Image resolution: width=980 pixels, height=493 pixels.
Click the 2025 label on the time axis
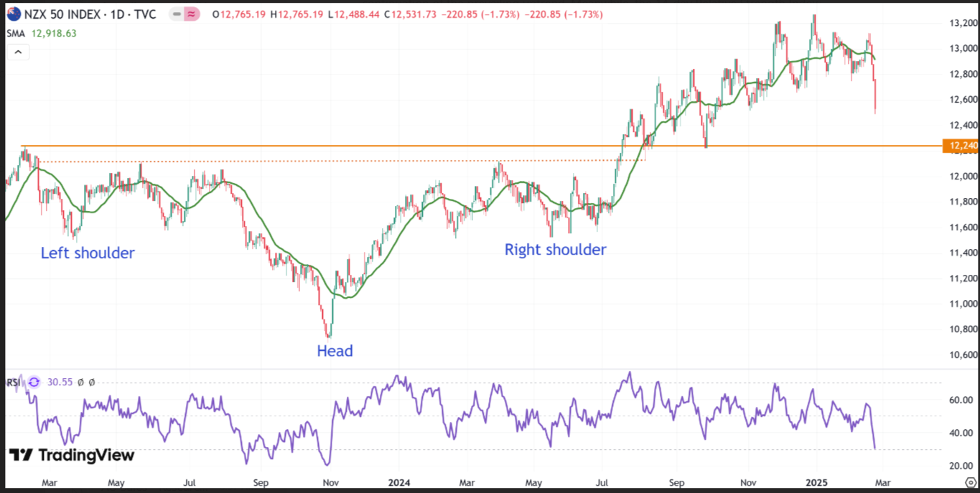[817, 483]
